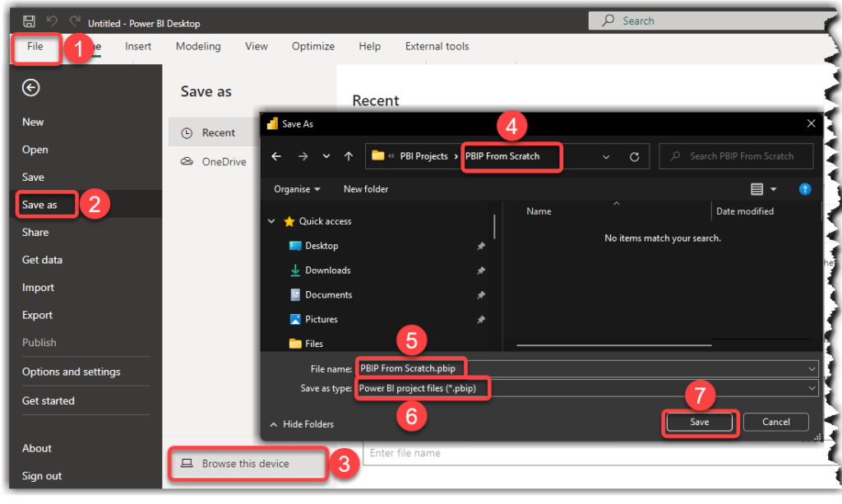Screen dimensions: 842x504
Task: Sort by Date modified column header
Action: [745, 211]
